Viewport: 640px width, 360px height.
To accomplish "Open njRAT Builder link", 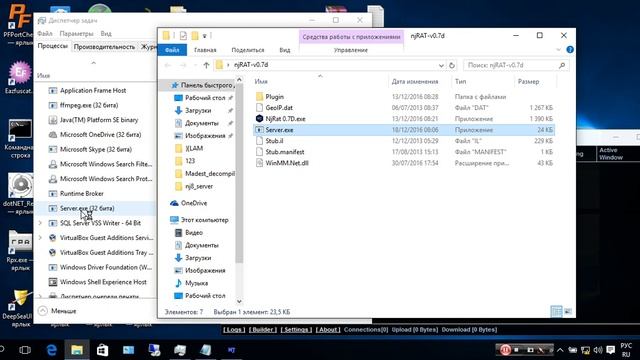I will [x=262, y=330].
